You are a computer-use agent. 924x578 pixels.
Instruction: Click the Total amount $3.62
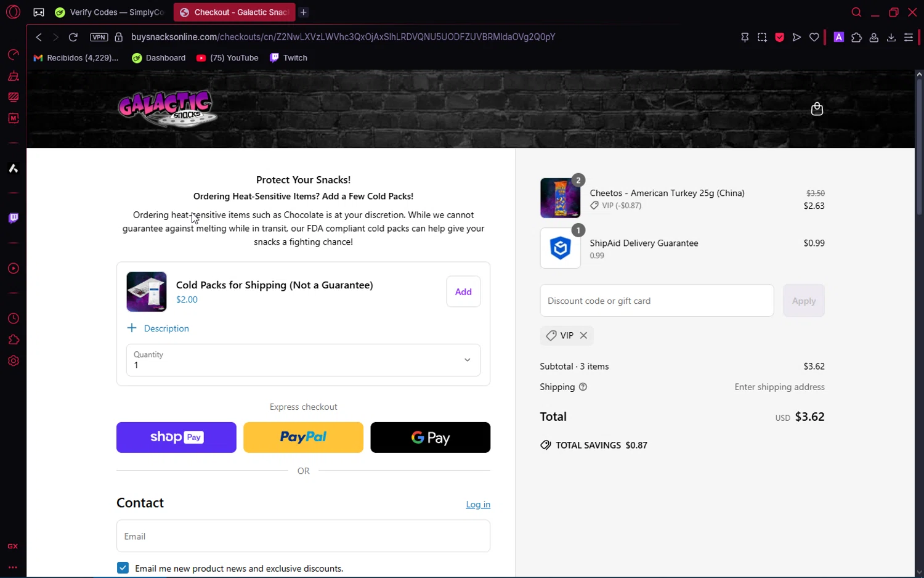[809, 417]
